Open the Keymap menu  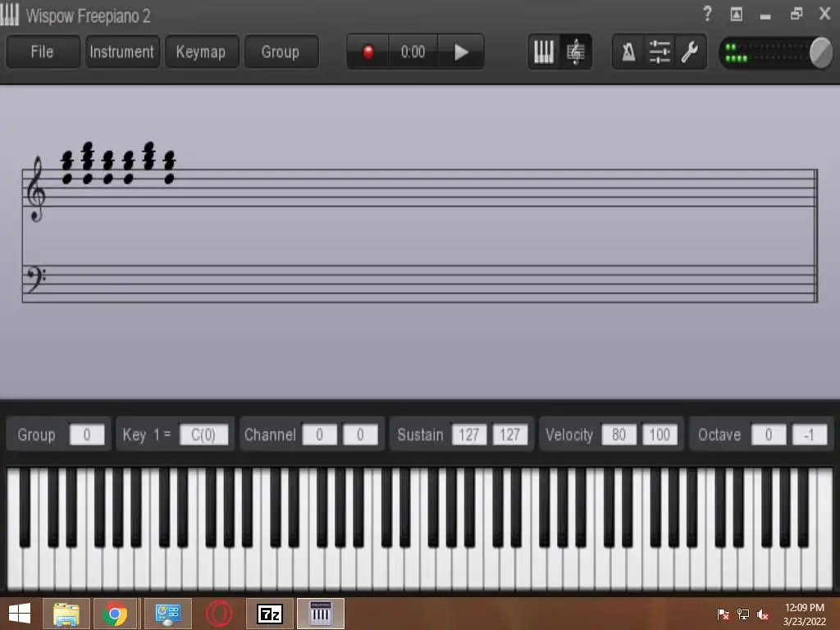[202, 52]
